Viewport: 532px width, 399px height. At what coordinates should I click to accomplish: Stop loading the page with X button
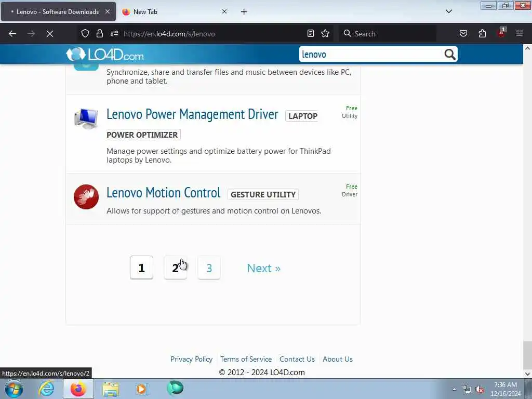(x=49, y=34)
